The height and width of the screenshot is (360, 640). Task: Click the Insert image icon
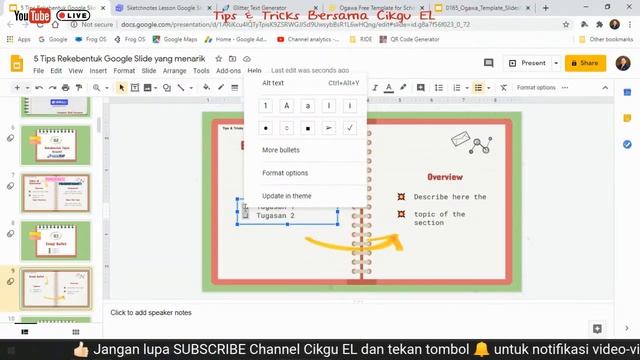148,88
